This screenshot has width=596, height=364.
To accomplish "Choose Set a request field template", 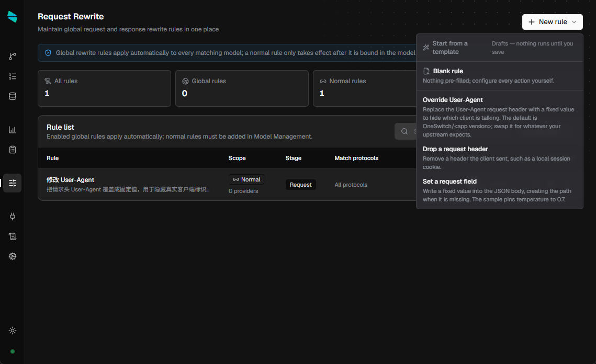I will point(499,190).
